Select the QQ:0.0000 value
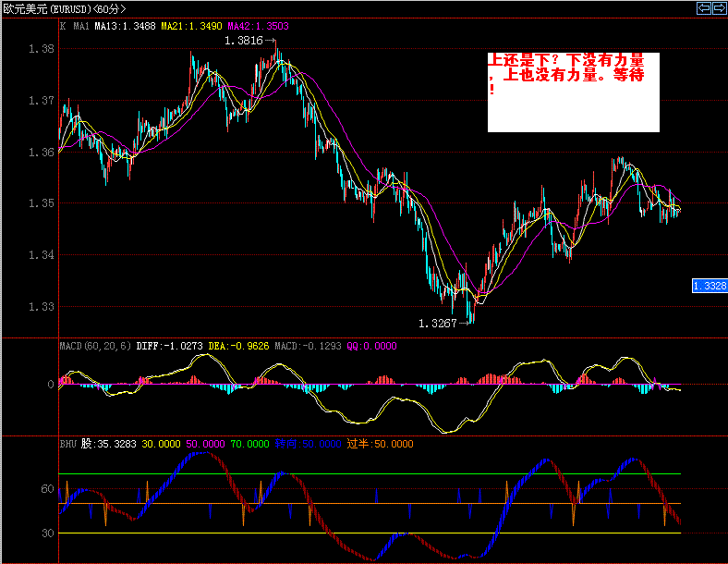Image resolution: width=728 pixels, height=564 pixels. point(372,346)
